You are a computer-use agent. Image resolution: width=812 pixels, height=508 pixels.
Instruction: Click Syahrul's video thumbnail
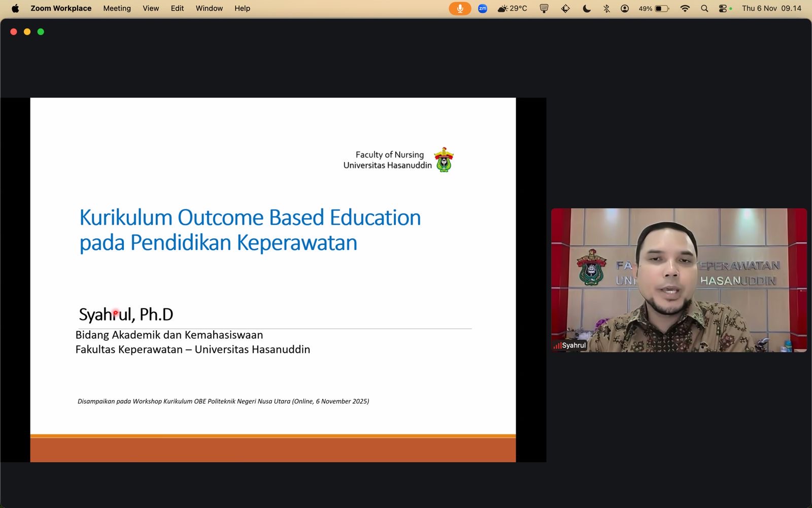click(679, 280)
